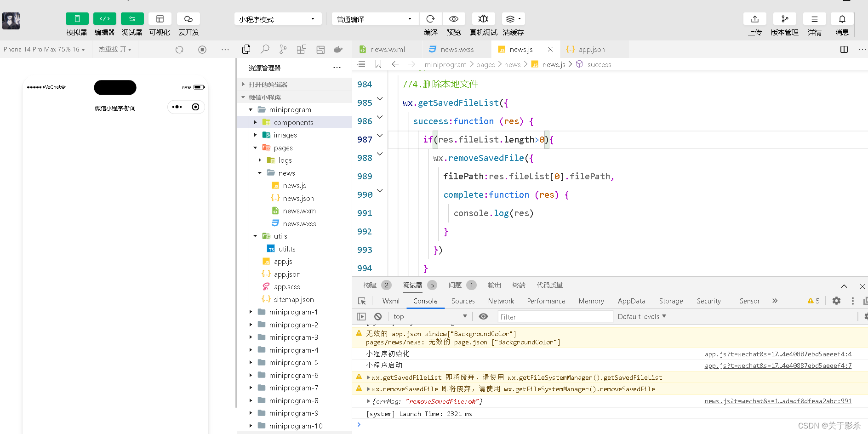The height and width of the screenshot is (434, 868).
Task: Open the Default levels dropdown
Action: (x=642, y=317)
